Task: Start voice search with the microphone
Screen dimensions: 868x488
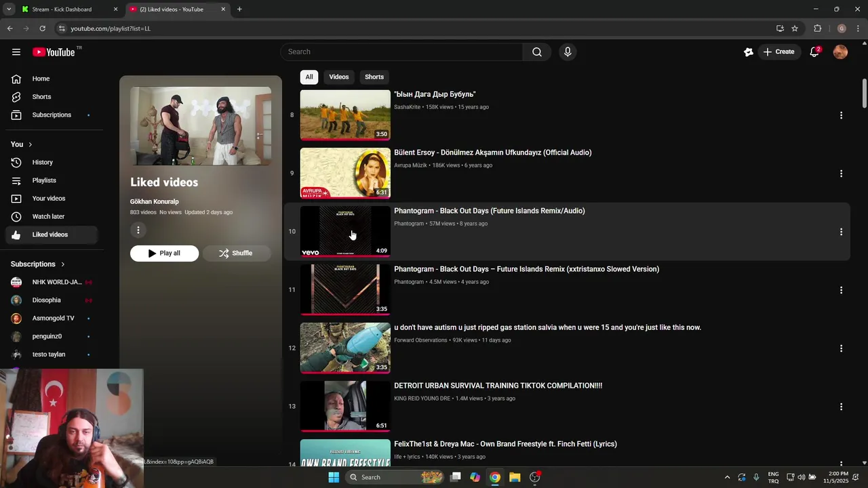Action: coord(568,52)
